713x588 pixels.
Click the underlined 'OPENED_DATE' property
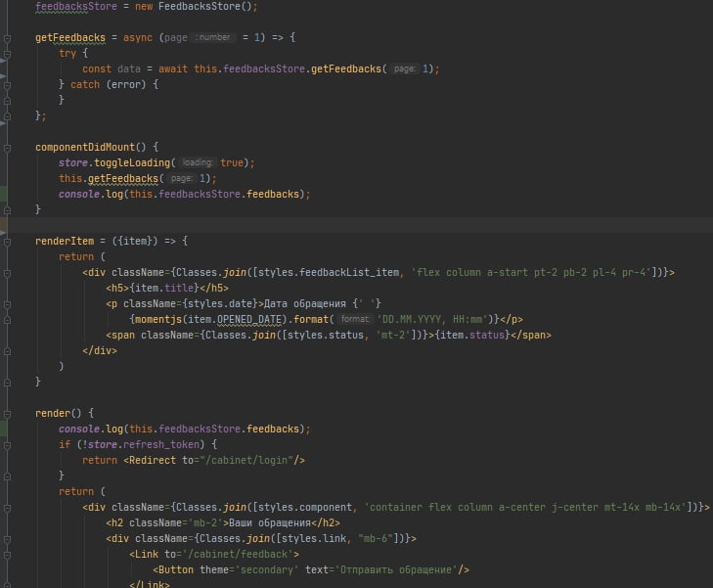coord(249,319)
